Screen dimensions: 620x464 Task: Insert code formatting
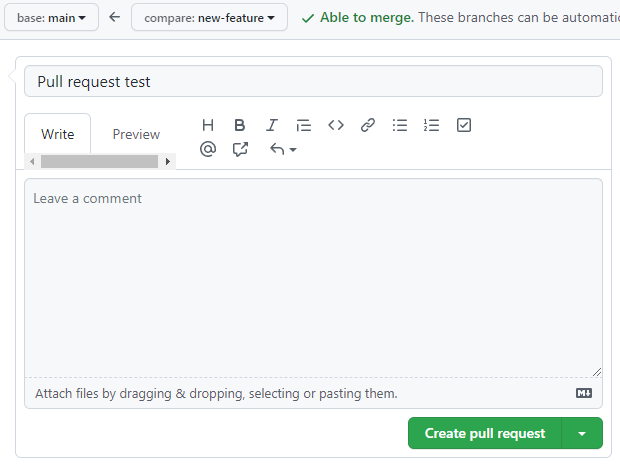coord(336,125)
